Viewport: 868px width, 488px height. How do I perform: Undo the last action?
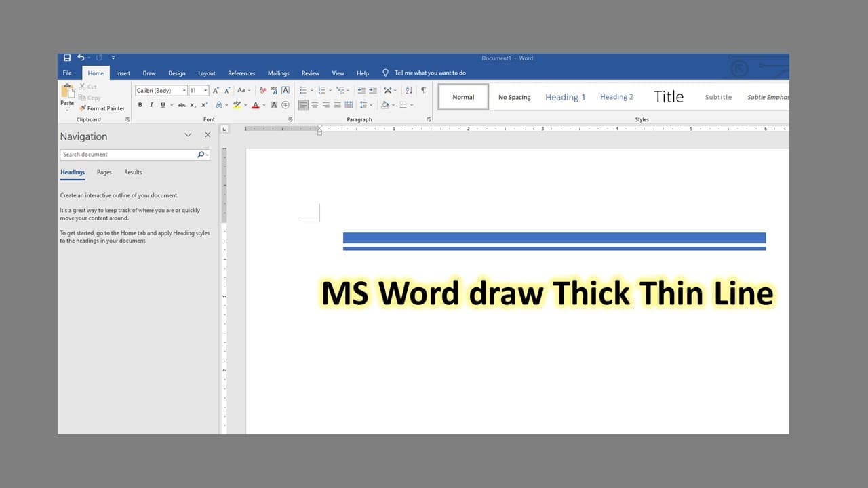coord(81,58)
